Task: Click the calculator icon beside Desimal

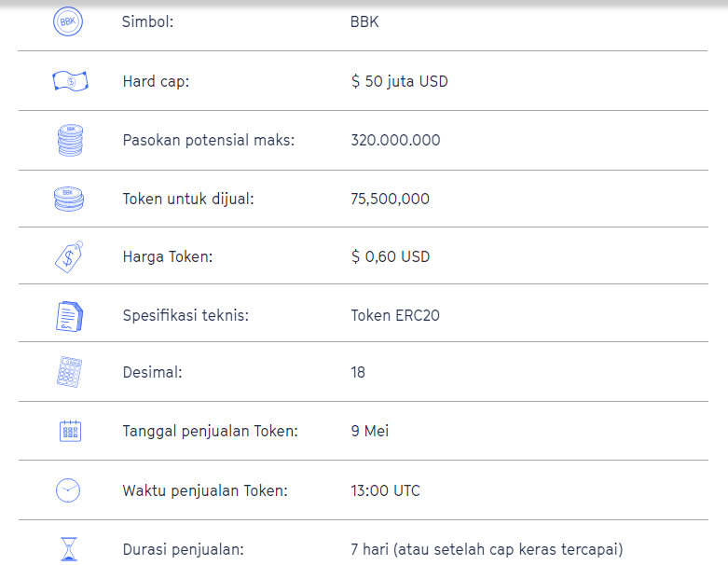Action: coord(69,372)
